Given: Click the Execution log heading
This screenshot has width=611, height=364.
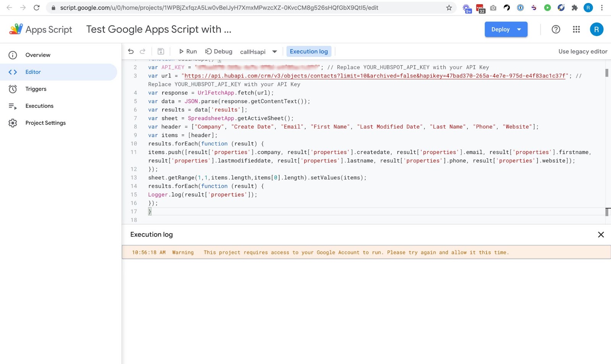Looking at the screenshot, I should (x=152, y=235).
